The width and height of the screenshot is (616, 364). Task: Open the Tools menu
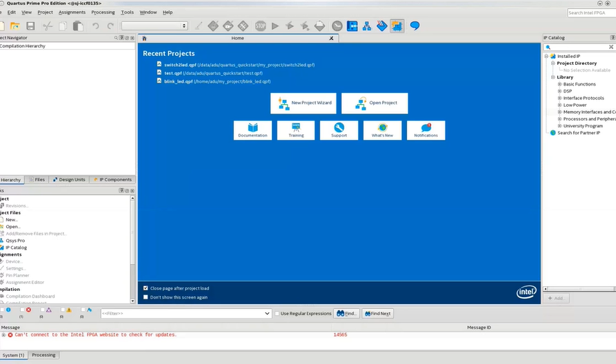pyautogui.click(x=127, y=12)
